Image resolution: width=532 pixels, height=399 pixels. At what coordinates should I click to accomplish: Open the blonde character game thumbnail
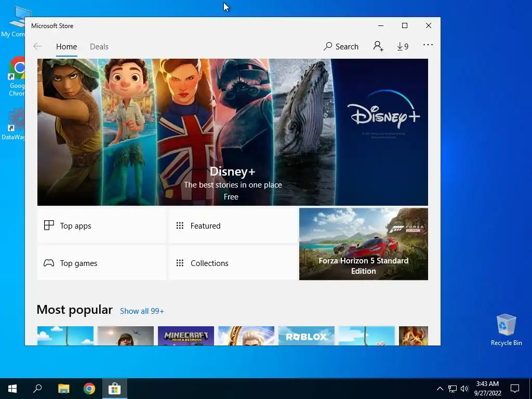click(x=246, y=336)
